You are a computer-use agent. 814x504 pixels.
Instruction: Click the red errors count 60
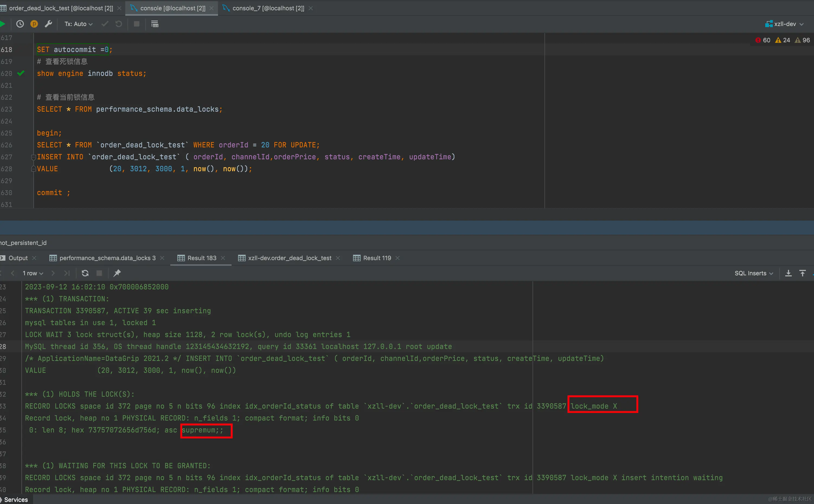pos(763,40)
